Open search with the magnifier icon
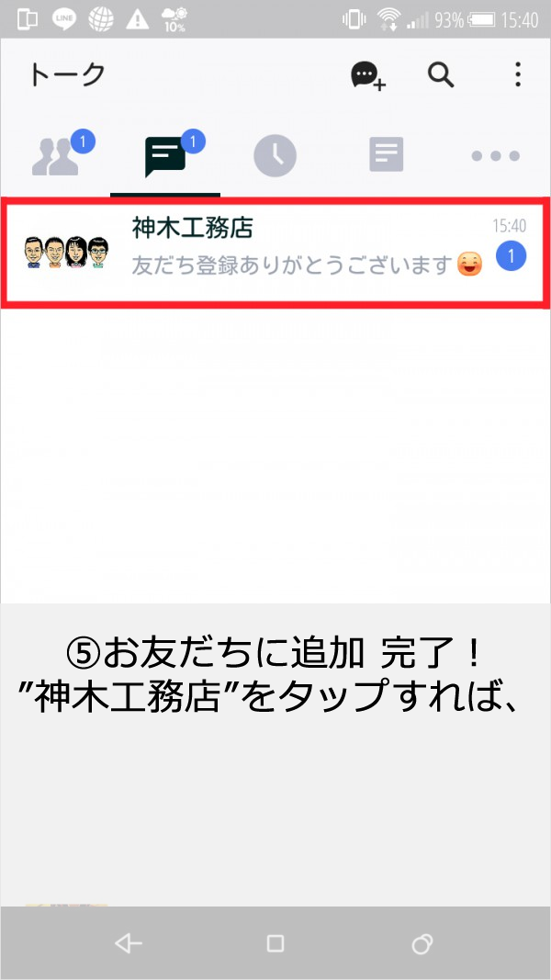 click(x=441, y=75)
